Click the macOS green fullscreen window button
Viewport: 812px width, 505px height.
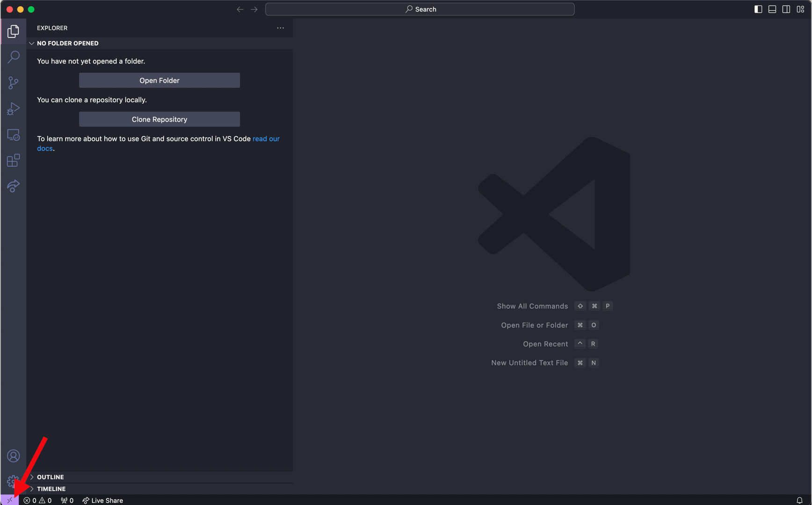(x=31, y=9)
